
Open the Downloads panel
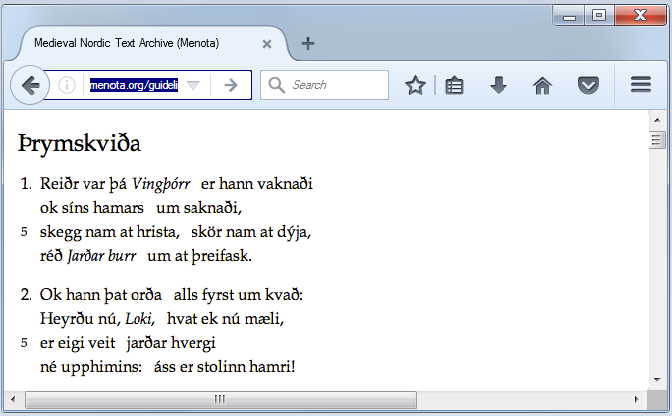[x=498, y=86]
